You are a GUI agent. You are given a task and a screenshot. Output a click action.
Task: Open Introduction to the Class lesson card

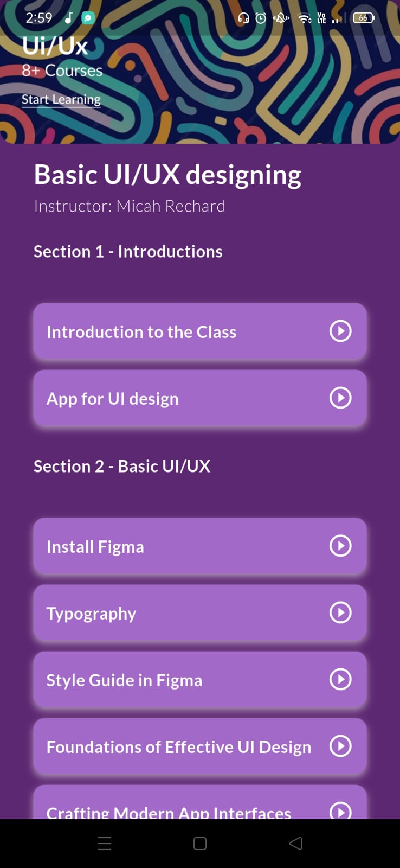pos(200,331)
